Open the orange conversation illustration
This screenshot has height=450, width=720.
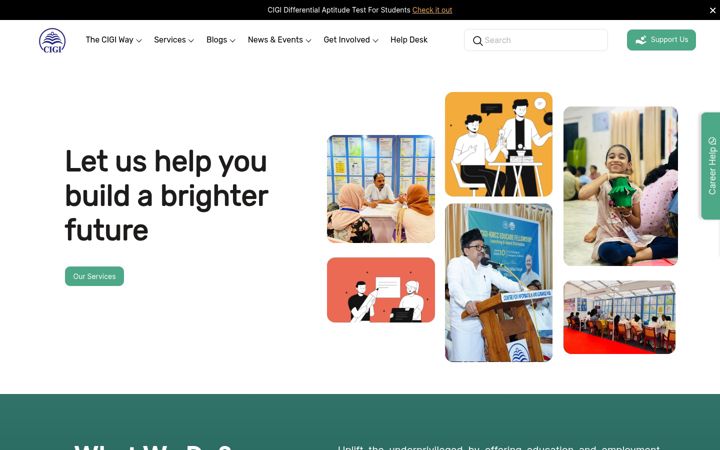point(499,144)
